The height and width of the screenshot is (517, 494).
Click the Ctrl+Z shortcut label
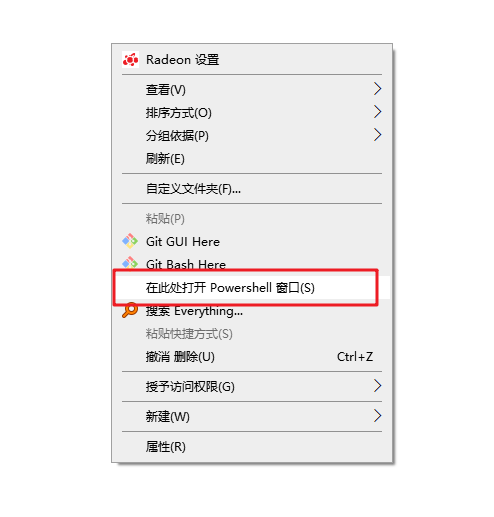[355, 357]
